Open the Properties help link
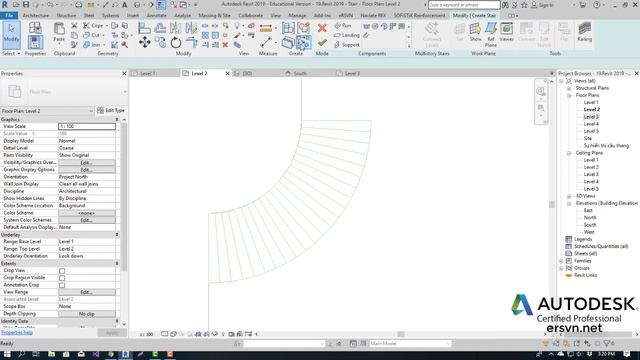 point(17,332)
